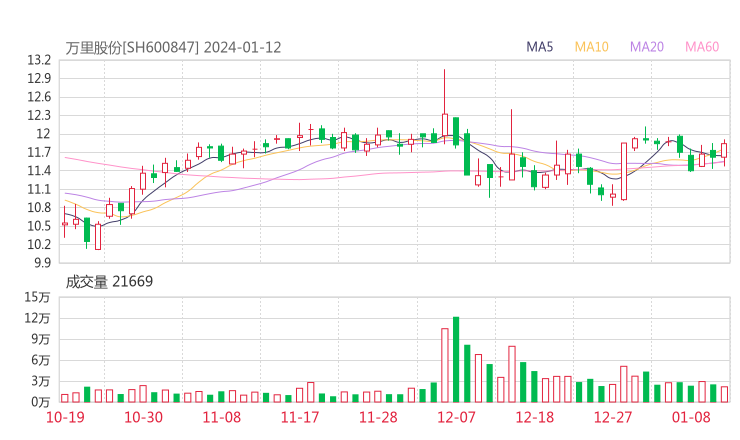740x440 pixels.
Task: Click the 11.4 price axis label
Action: (x=39, y=171)
